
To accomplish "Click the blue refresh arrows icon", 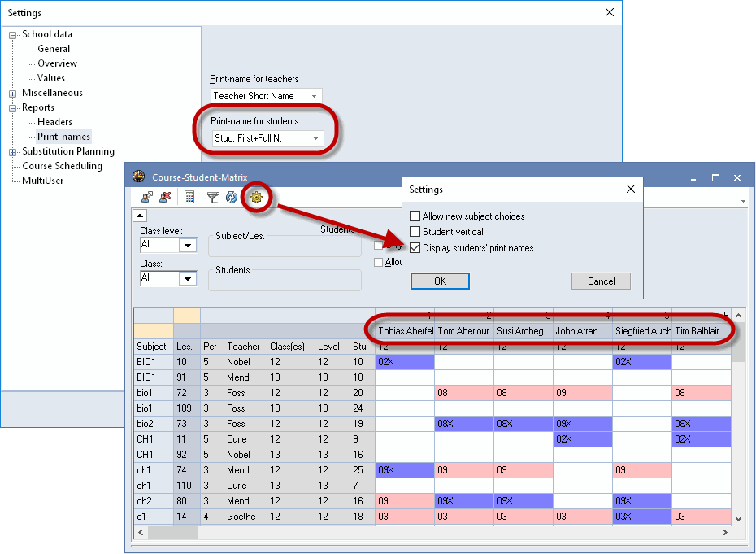I will tap(231, 197).
